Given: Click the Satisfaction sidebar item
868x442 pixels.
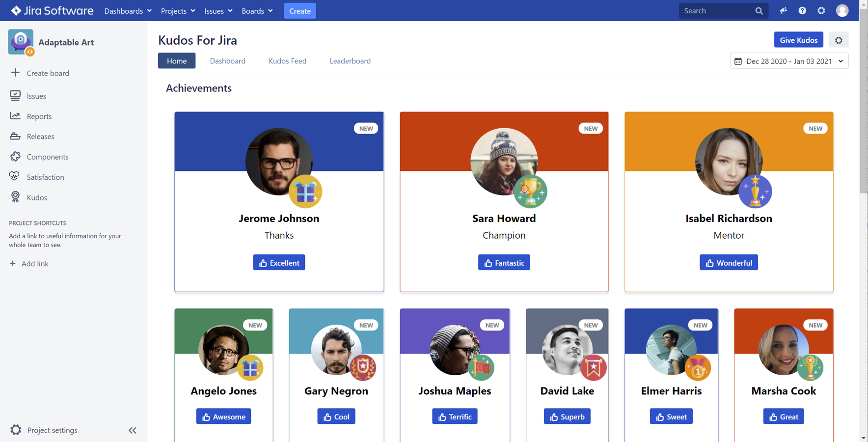Looking at the screenshot, I should point(45,177).
